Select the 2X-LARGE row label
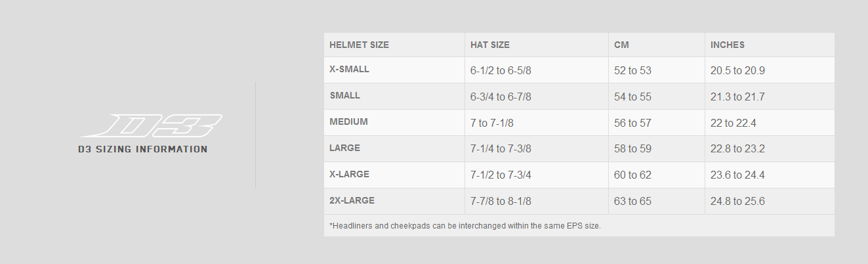 [352, 200]
